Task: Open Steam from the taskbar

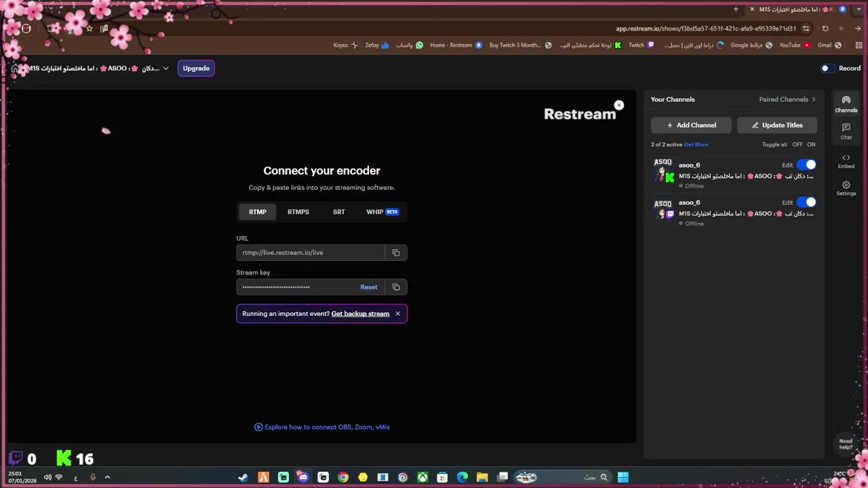Action: coord(243,477)
